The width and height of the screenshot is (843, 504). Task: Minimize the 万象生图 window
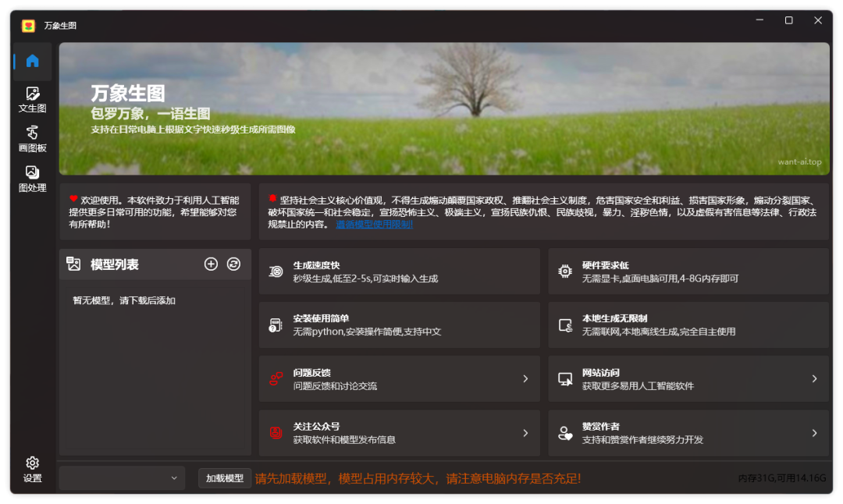click(x=759, y=20)
